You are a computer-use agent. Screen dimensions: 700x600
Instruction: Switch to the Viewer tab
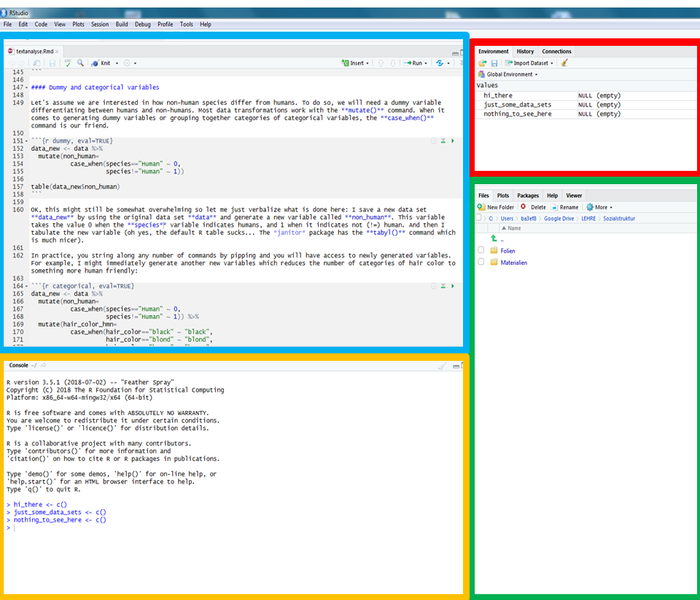click(x=574, y=196)
